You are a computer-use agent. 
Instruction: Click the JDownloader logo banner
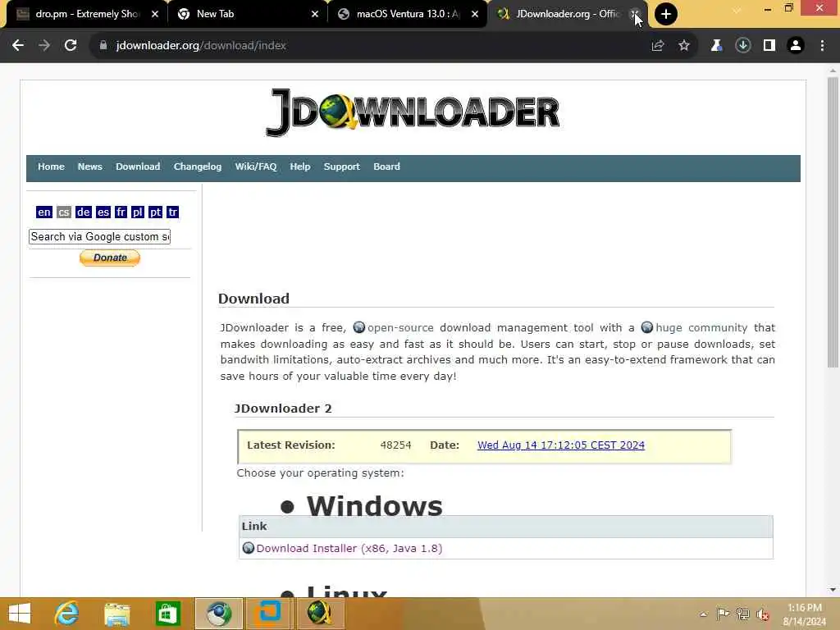coord(413,112)
